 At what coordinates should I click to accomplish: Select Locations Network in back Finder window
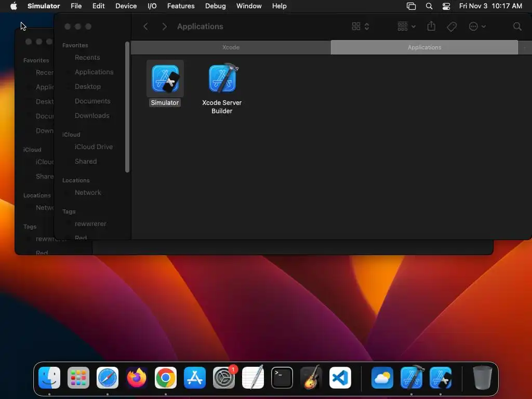(x=45, y=208)
